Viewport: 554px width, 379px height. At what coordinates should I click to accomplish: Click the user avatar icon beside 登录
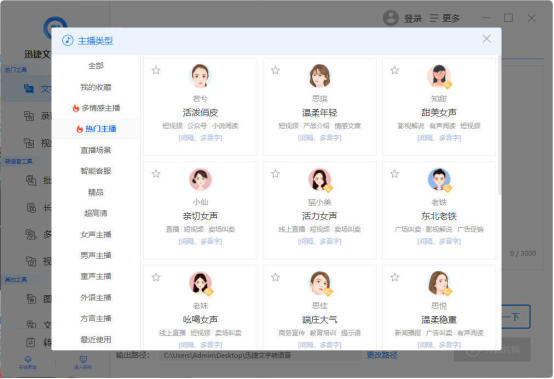(x=391, y=18)
